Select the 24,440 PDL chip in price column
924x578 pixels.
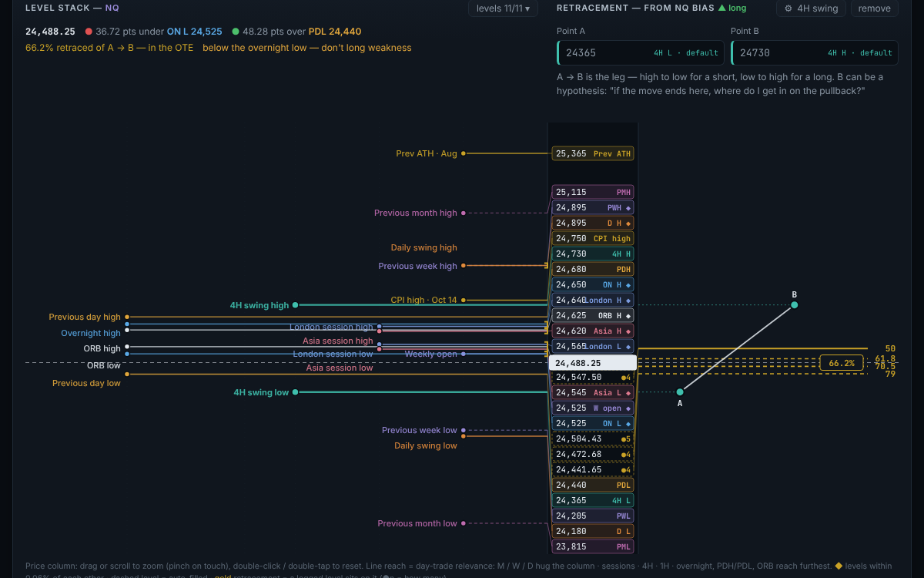(593, 485)
